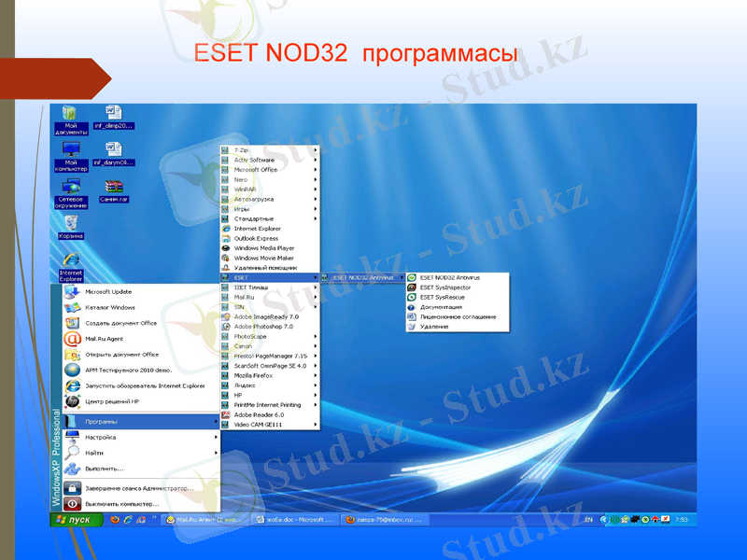Image resolution: width=747 pixels, height=560 pixels.
Task: Open the ESET NOD32 Antivirus submenu entry
Action: point(364,278)
